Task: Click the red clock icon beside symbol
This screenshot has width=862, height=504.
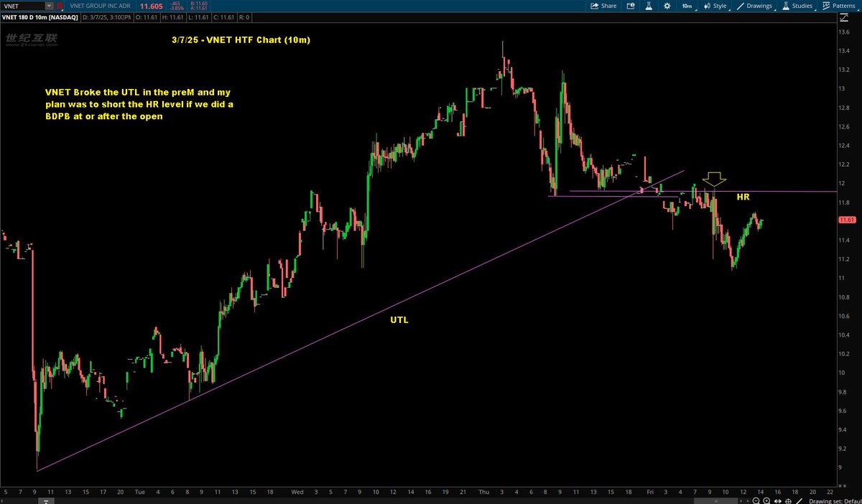Action: 60,6
